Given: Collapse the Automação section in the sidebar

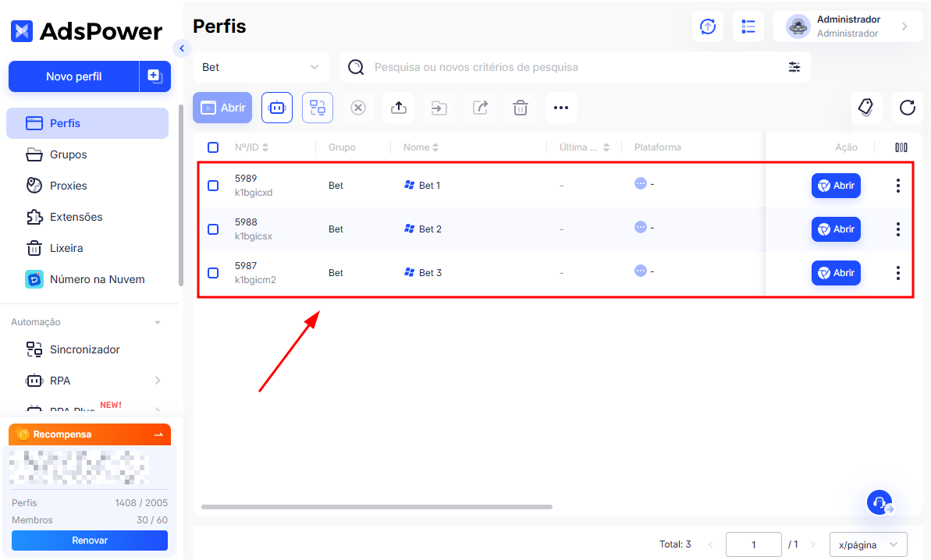Looking at the screenshot, I should 156,321.
